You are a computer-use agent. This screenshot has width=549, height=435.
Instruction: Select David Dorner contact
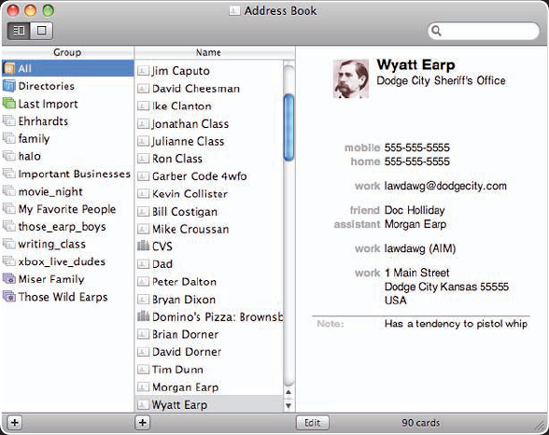(x=209, y=352)
